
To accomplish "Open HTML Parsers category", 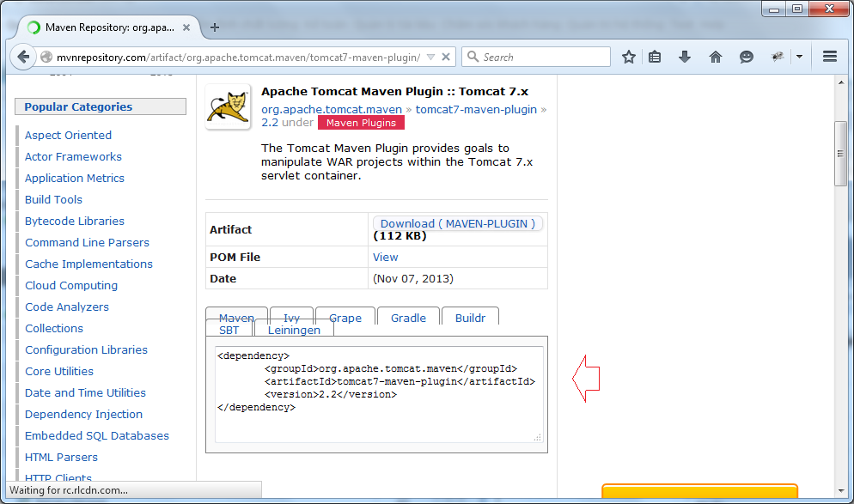I will click(62, 457).
